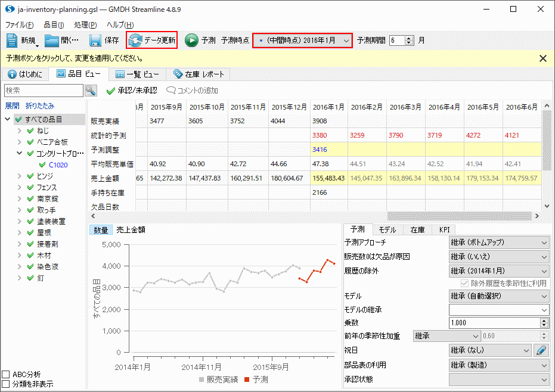Expand the ヒンジ tree node
555x392 pixels.
pos(20,176)
